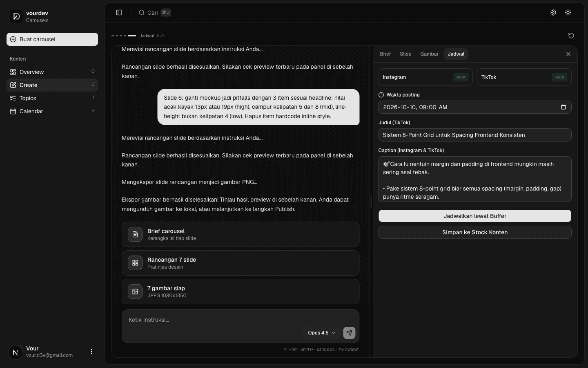The width and height of the screenshot is (588, 368).
Task: Click Jadwalkan lewat Buffer button
Action: click(x=475, y=216)
